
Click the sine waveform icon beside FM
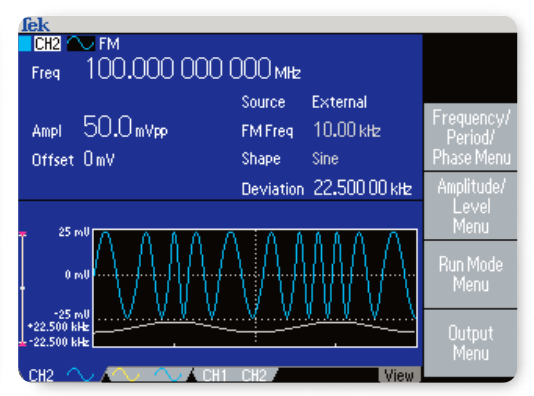[x=81, y=44]
